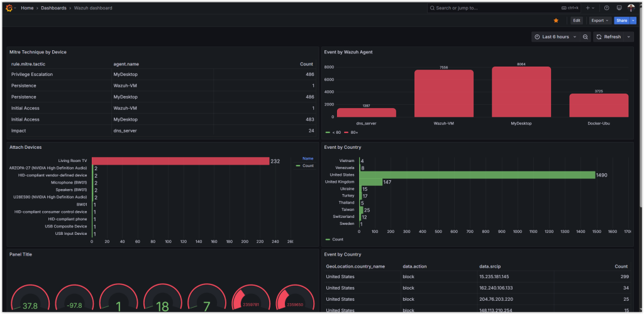Click the United Kingdom bar showing 147
Image resolution: width=644 pixels, height=314 pixels.
371,182
